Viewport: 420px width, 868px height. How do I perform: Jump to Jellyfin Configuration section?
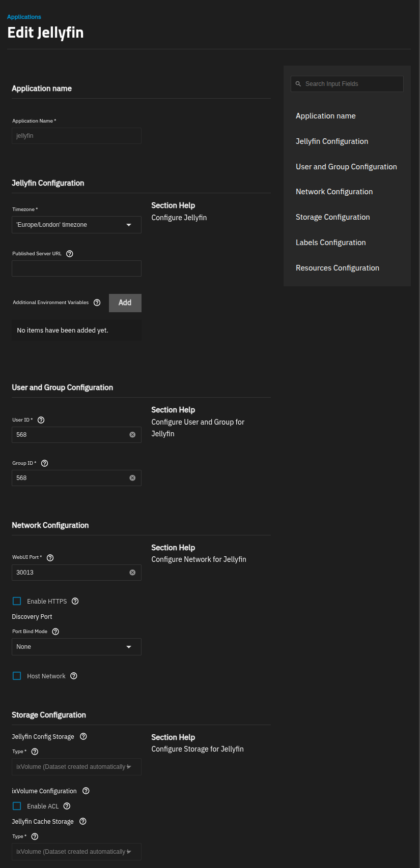point(332,141)
